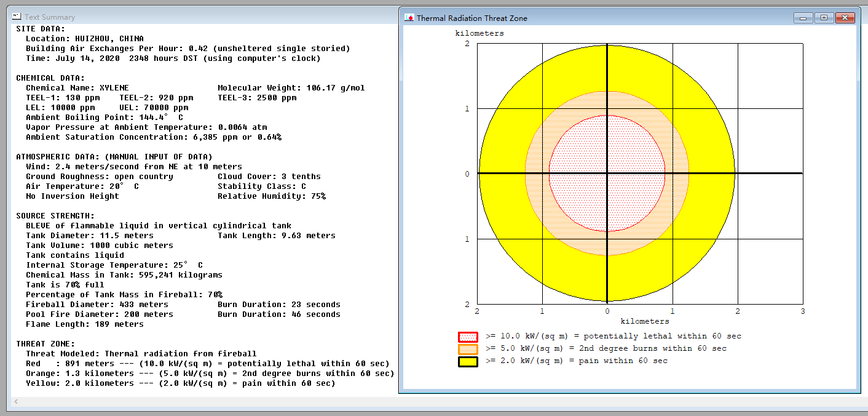Click "LEL: 10000 ppm" value
Image resolution: width=868 pixels, height=416 pixels.
[x=60, y=108]
